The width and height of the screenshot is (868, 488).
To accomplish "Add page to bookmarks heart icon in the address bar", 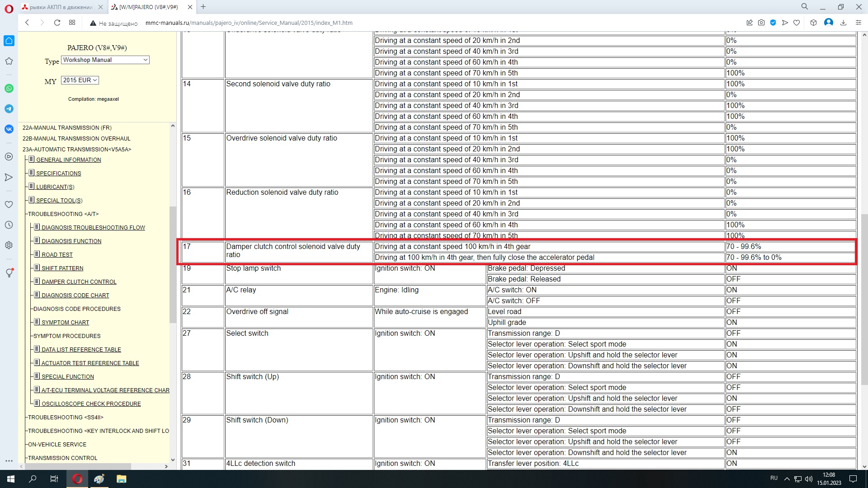I will click(797, 23).
